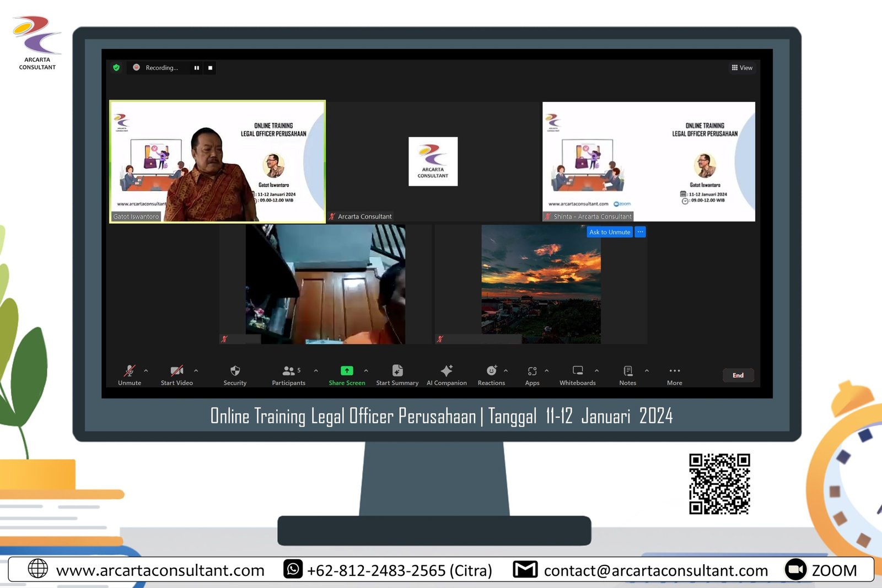Expand share options arrow beside Share Screen

(366, 371)
